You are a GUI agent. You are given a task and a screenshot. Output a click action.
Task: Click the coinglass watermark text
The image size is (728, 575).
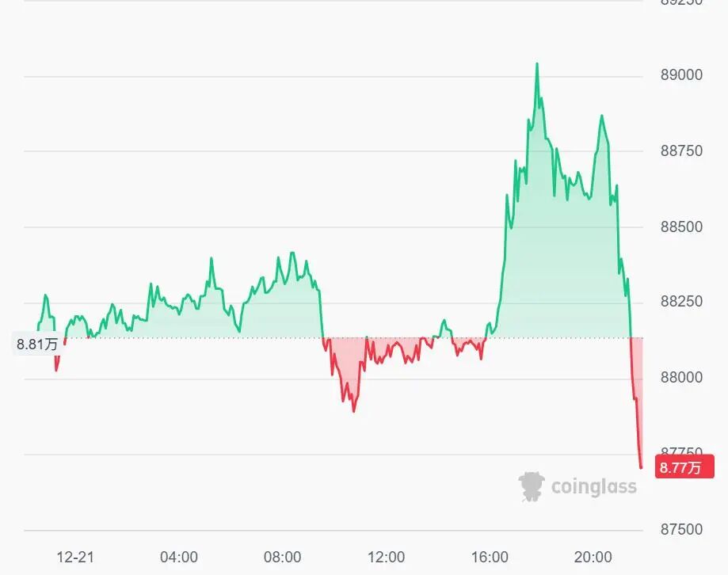tap(593, 486)
